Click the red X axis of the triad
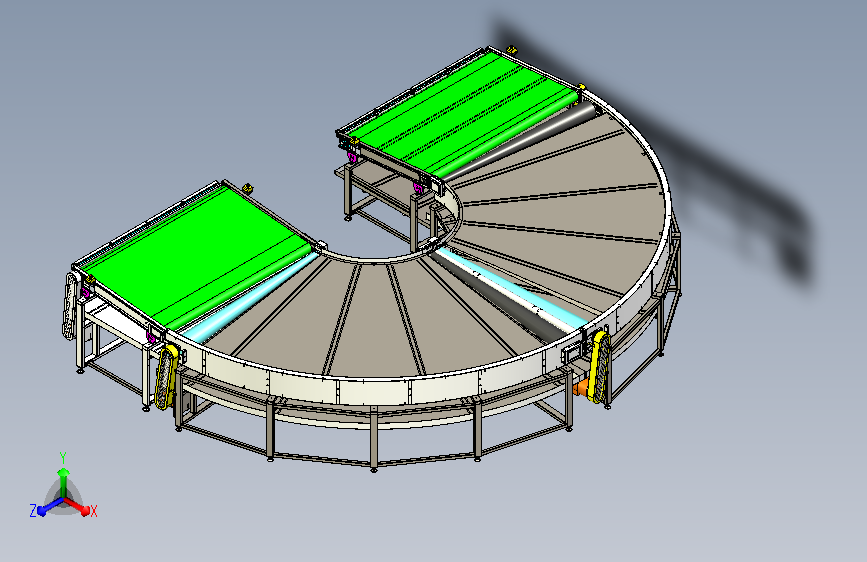Screen dimensions: 867x562 [77, 506]
